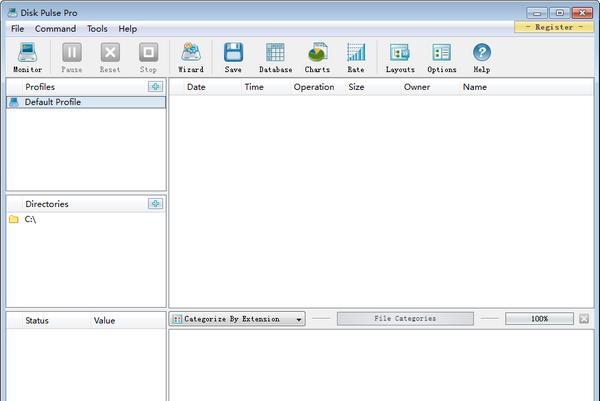Click the Register button
Viewport: 600px width, 401px height.
554,27
